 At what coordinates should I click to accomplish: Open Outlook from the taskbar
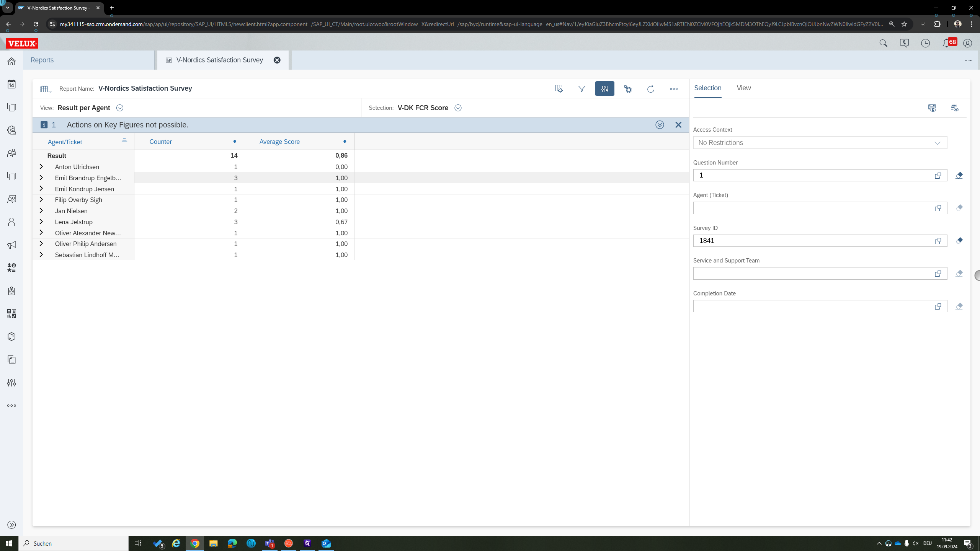(326, 543)
